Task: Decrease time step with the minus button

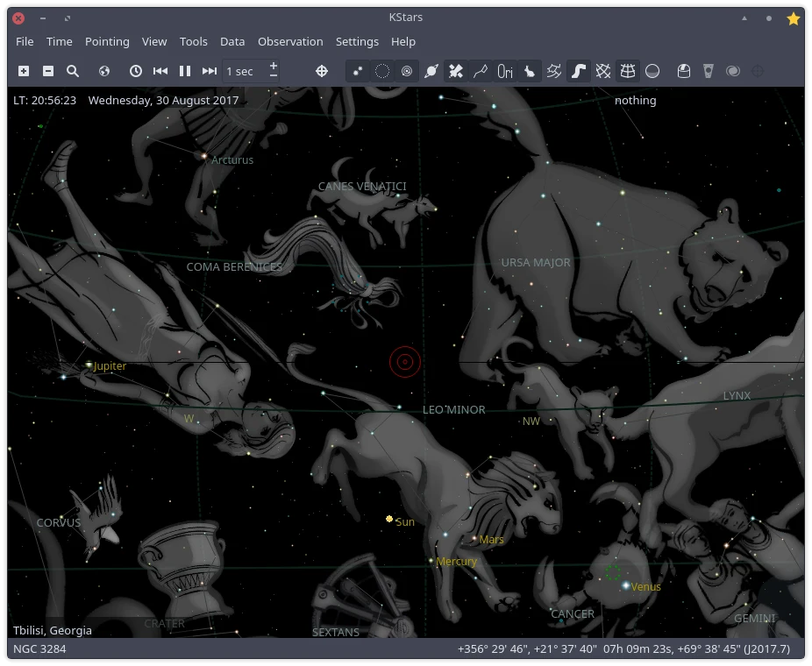Action: [274, 76]
